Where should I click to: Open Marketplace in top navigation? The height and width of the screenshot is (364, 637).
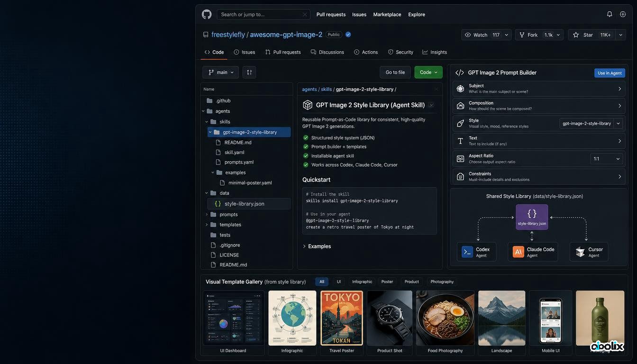click(387, 15)
